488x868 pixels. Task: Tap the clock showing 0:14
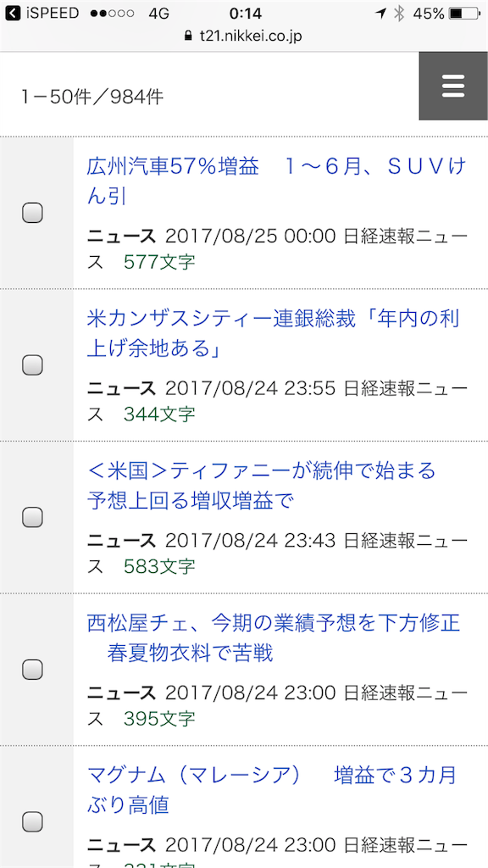(244, 12)
